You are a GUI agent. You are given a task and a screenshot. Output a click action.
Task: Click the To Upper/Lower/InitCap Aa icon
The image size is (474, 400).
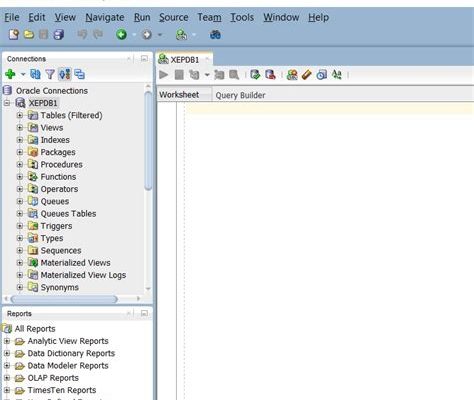[x=337, y=74]
